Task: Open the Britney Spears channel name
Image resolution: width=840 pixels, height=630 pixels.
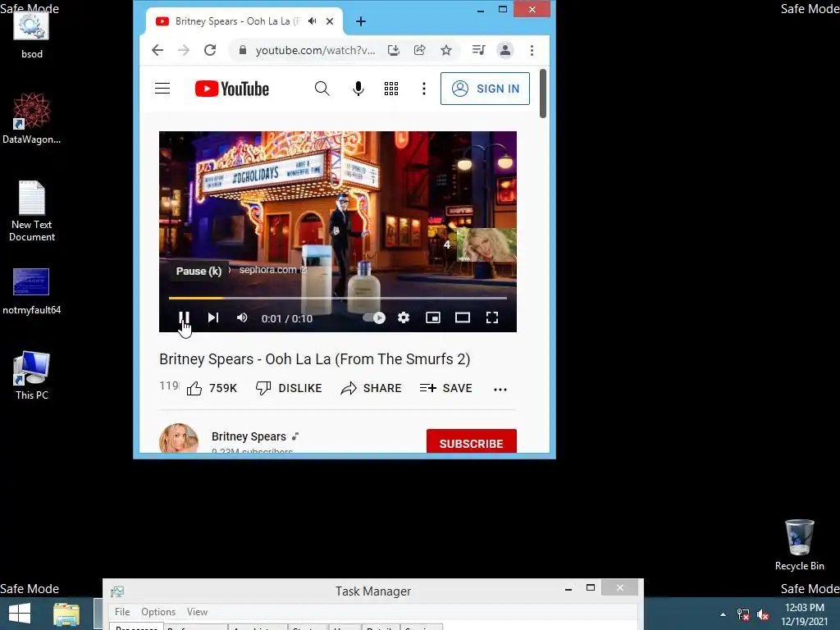Action: coord(249,436)
